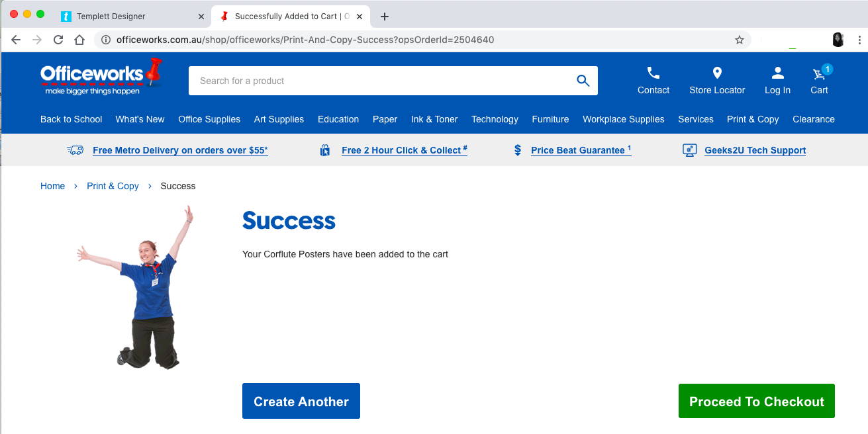Click the Log In person icon
The width and height of the screenshot is (868, 434).
click(777, 73)
